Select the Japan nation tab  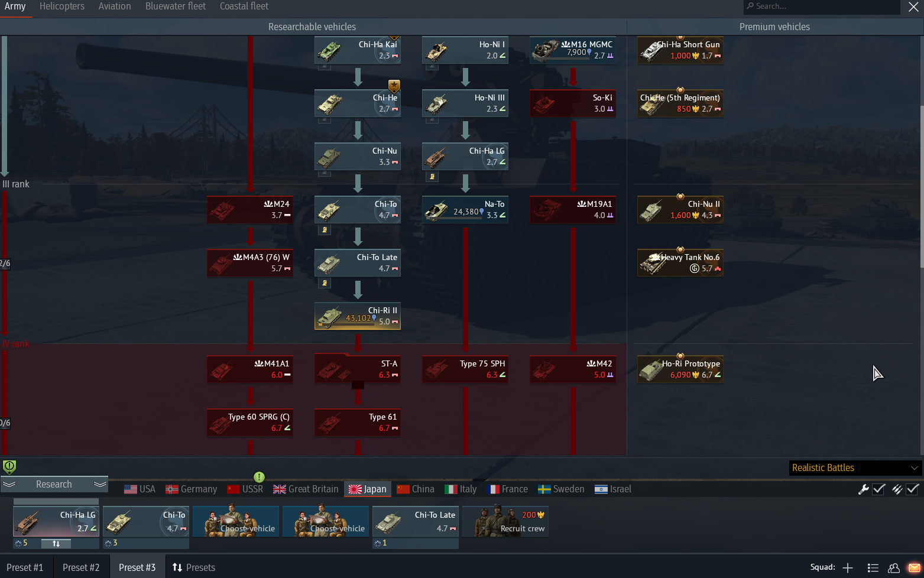(367, 489)
